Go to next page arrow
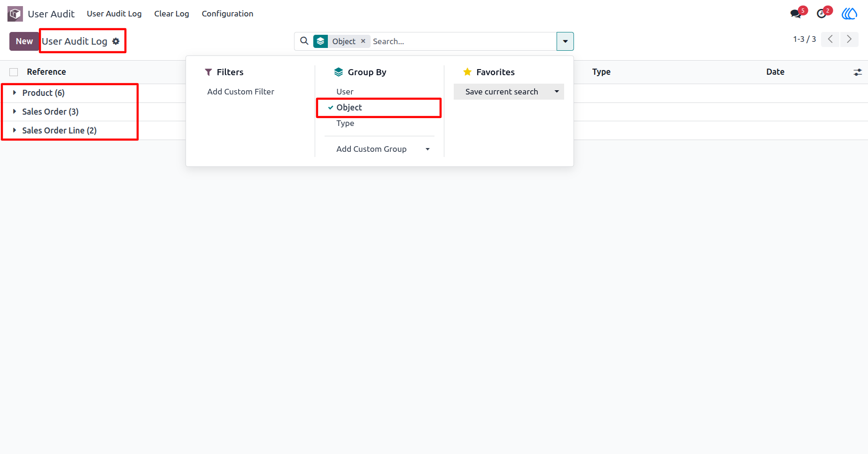The height and width of the screenshot is (454, 868). (849, 39)
